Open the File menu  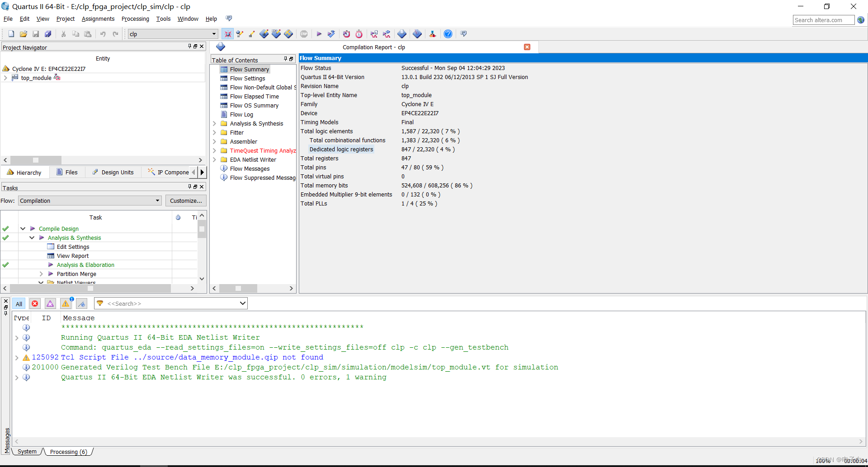pos(8,19)
